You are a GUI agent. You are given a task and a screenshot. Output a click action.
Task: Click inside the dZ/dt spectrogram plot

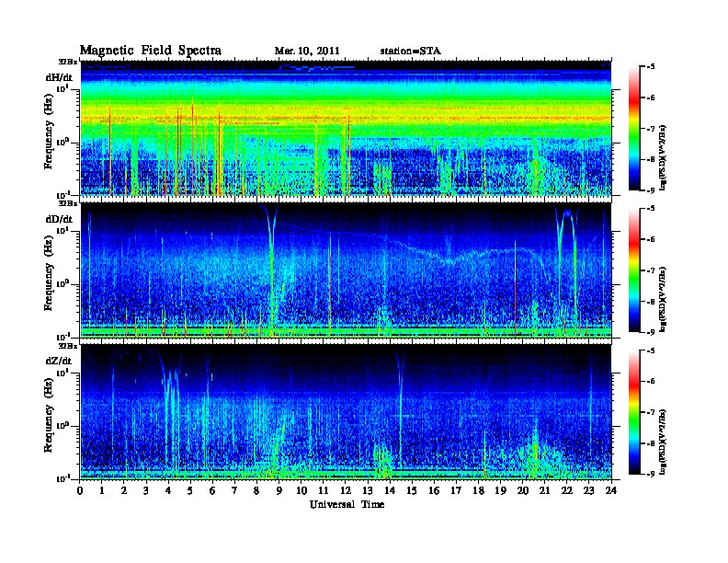tap(346, 412)
